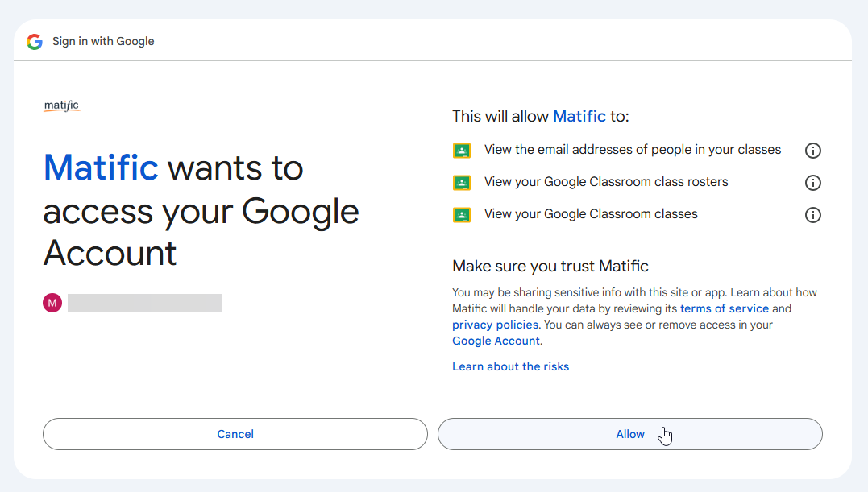Click the account avatar with letter M
The image size is (868, 492).
tap(52, 303)
